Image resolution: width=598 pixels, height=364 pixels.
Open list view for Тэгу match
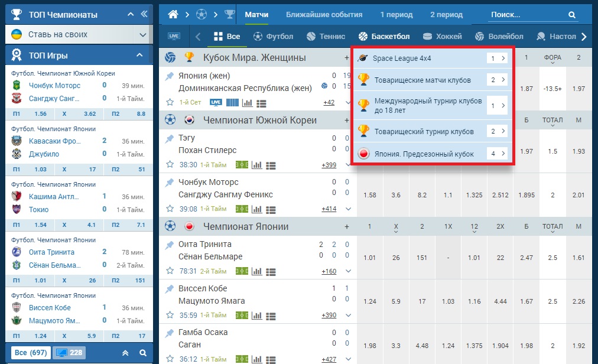tap(271, 165)
